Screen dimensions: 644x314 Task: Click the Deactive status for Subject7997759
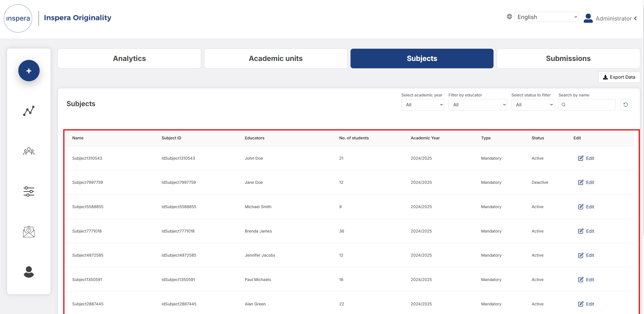(540, 182)
